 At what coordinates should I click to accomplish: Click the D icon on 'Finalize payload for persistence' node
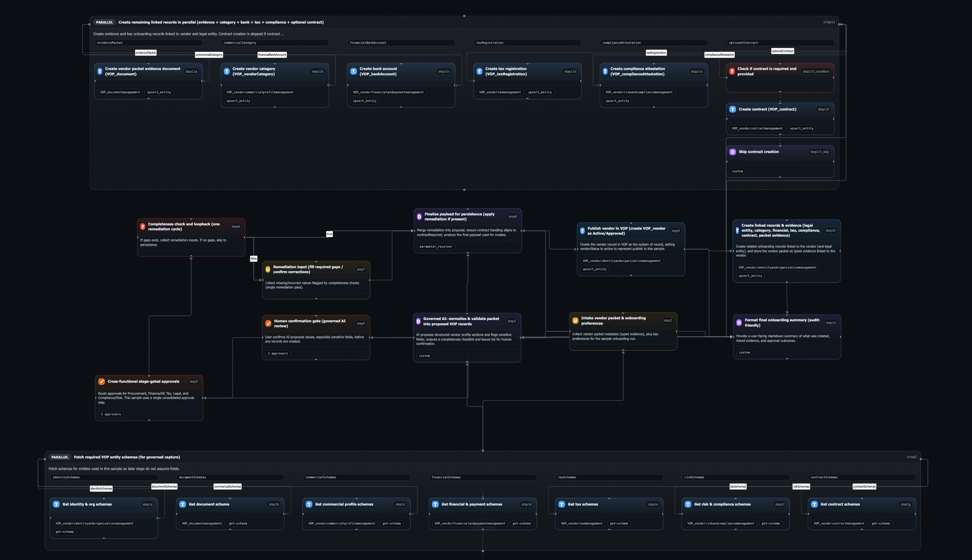(x=419, y=216)
